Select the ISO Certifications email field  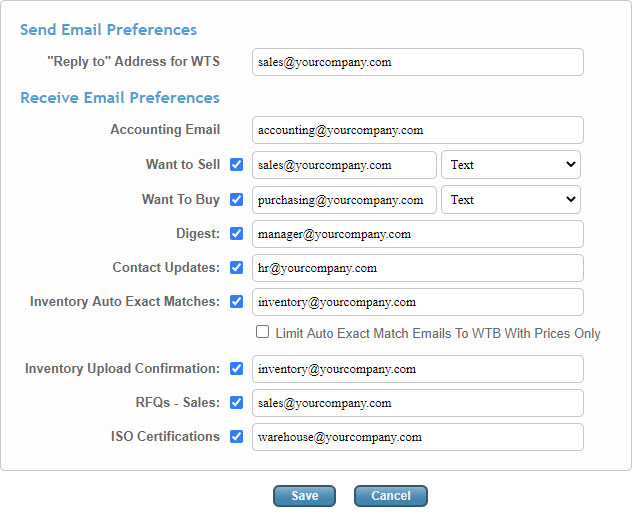[417, 437]
